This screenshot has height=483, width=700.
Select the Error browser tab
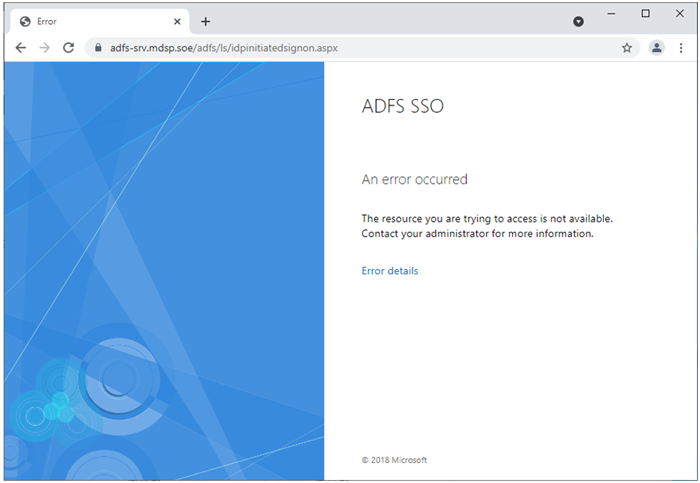pyautogui.click(x=99, y=21)
